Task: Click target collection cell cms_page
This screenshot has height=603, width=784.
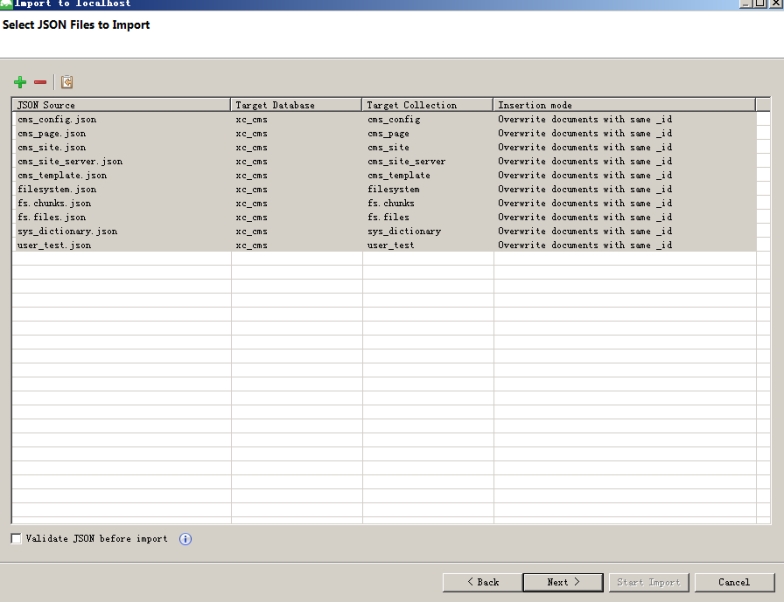Action: [428, 134]
